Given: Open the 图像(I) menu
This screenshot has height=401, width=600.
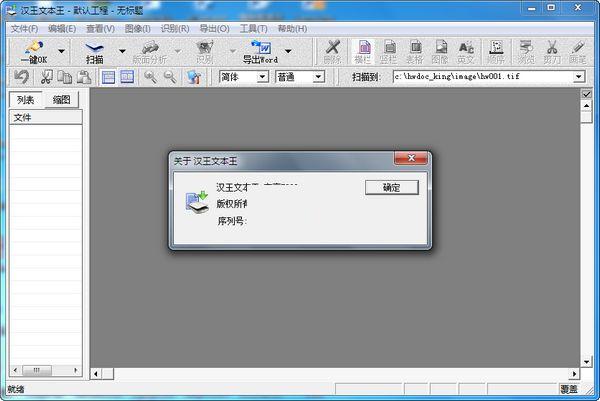Looking at the screenshot, I should point(137,29).
